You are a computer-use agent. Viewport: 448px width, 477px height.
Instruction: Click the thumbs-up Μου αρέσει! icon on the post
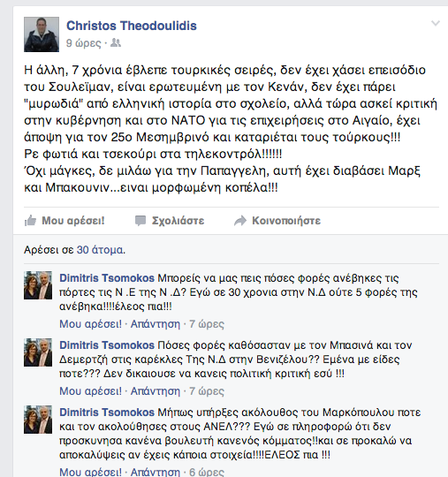point(30,221)
